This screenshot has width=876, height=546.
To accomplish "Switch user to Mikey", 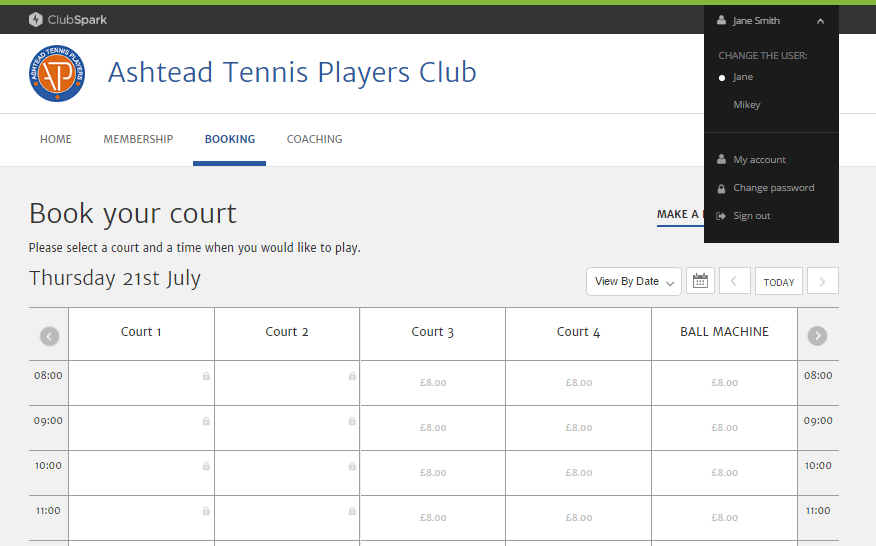I will point(747,105).
